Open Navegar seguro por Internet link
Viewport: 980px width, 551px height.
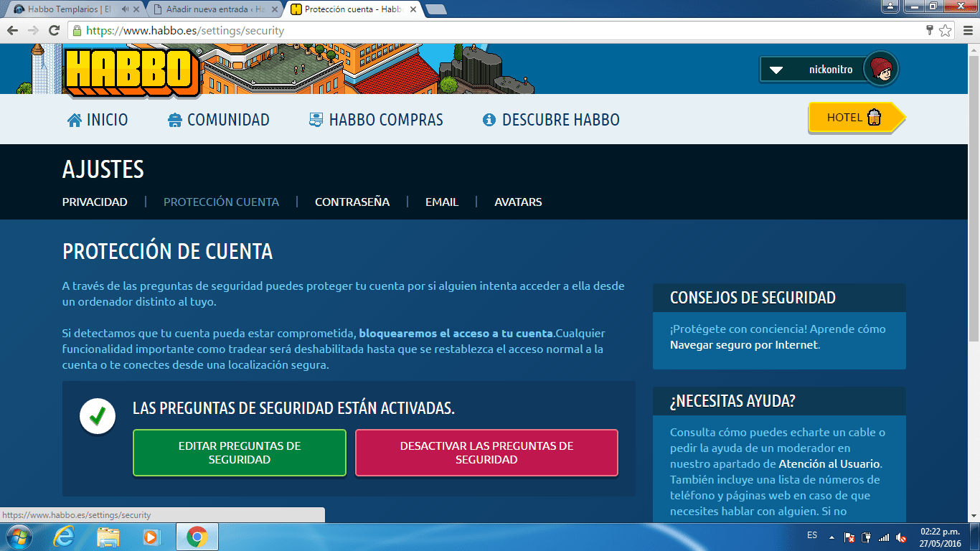[743, 344]
